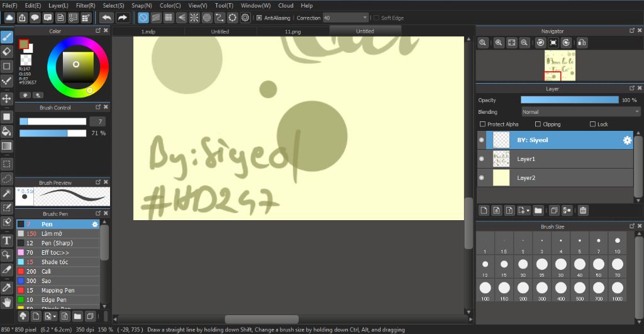The image size is (644, 334).
Task: Undock the Brush Control panel
Action: pos(98,107)
